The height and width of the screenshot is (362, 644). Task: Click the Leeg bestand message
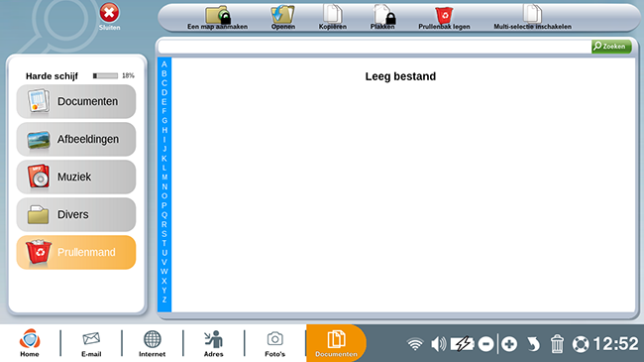point(400,76)
